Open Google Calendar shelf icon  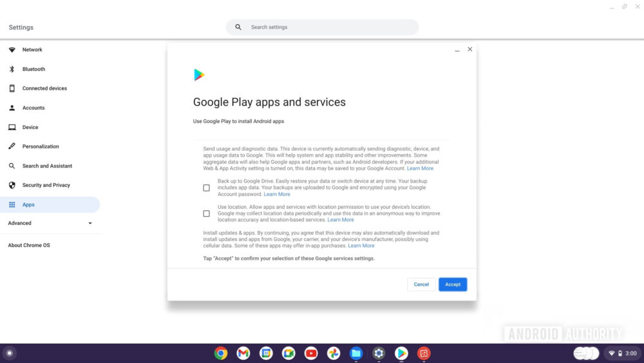coord(266,353)
